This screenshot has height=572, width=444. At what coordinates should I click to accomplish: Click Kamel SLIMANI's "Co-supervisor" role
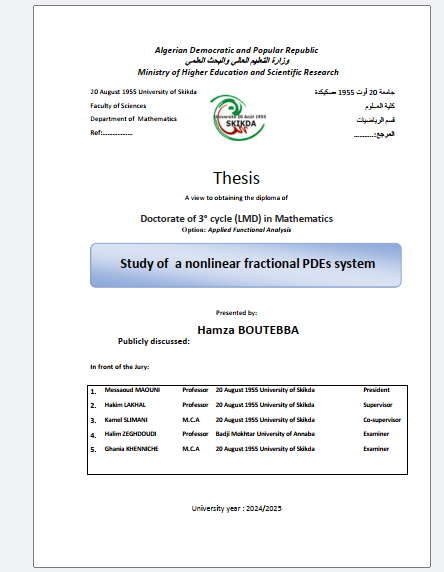(x=382, y=420)
